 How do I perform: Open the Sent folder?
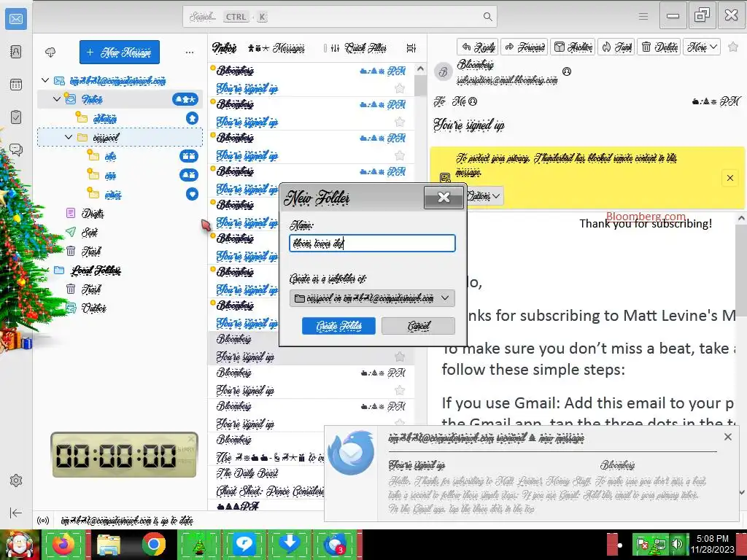(x=90, y=233)
